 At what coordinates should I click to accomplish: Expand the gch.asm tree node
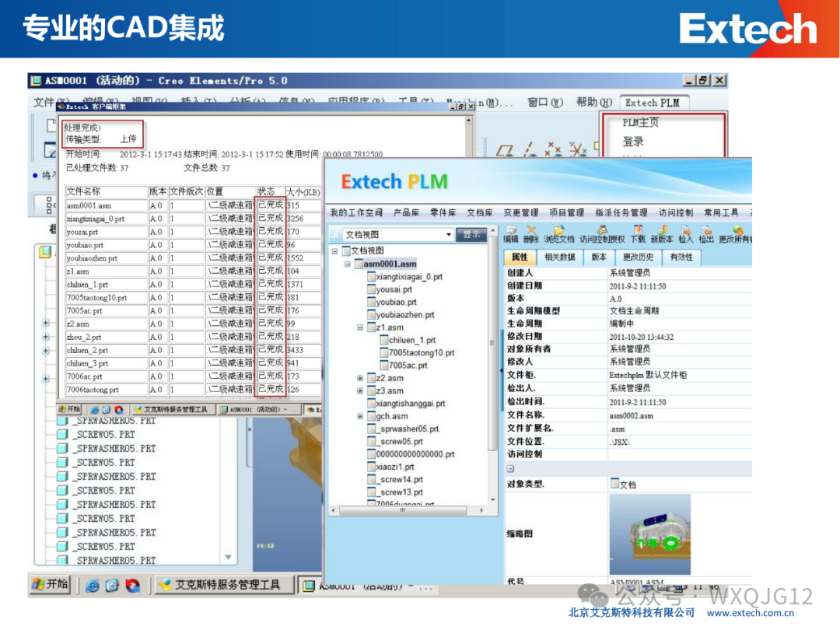[x=360, y=416]
